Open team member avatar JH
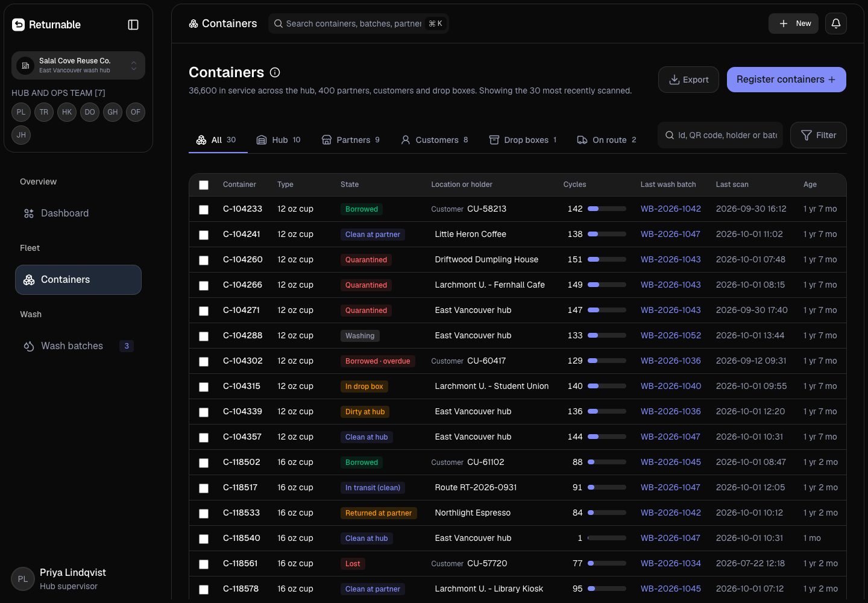The width and height of the screenshot is (868, 603). (x=21, y=135)
